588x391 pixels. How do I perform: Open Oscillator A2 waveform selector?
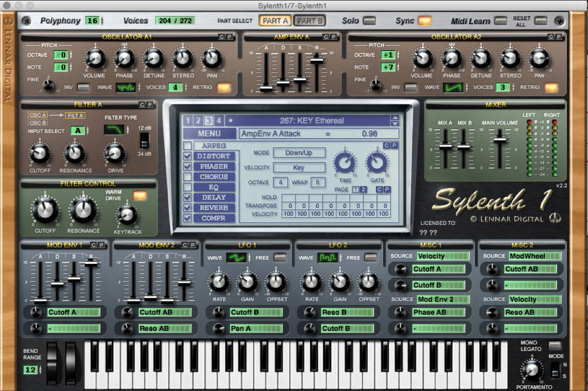(453, 87)
